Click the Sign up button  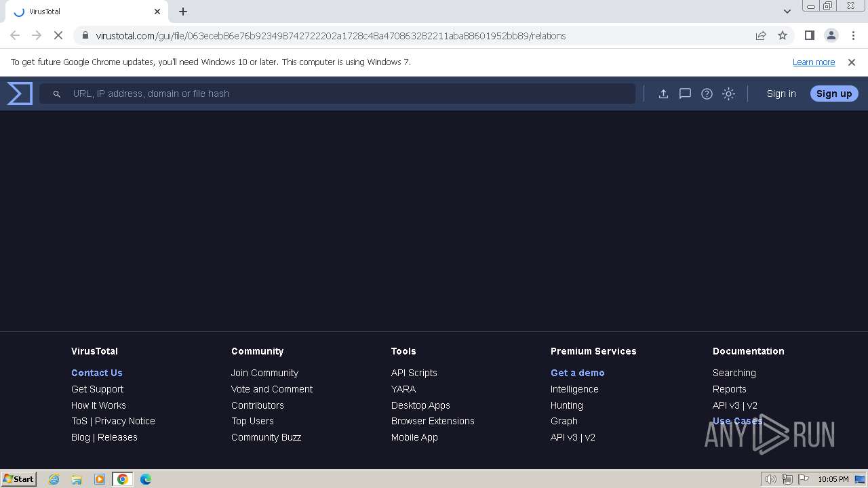[834, 94]
